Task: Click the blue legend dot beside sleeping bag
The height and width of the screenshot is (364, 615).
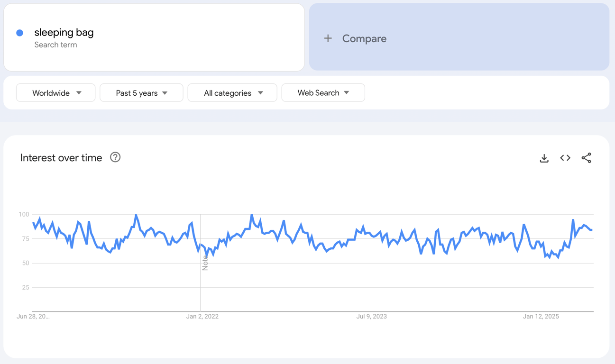Action: click(19, 32)
